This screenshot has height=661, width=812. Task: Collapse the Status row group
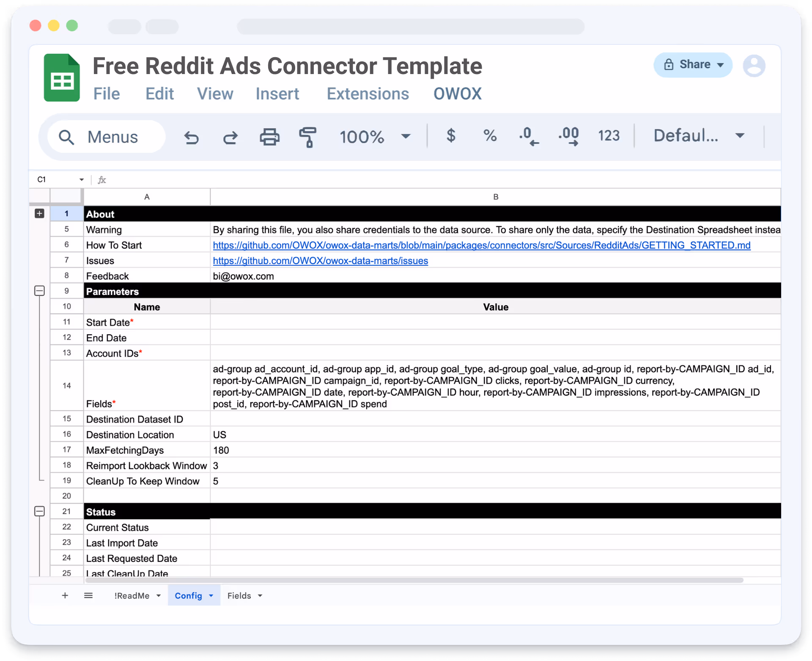pyautogui.click(x=39, y=511)
